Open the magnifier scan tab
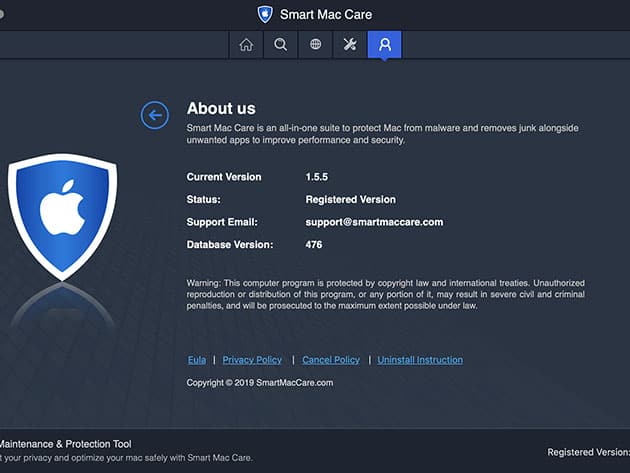This screenshot has height=473, width=630. [281, 44]
